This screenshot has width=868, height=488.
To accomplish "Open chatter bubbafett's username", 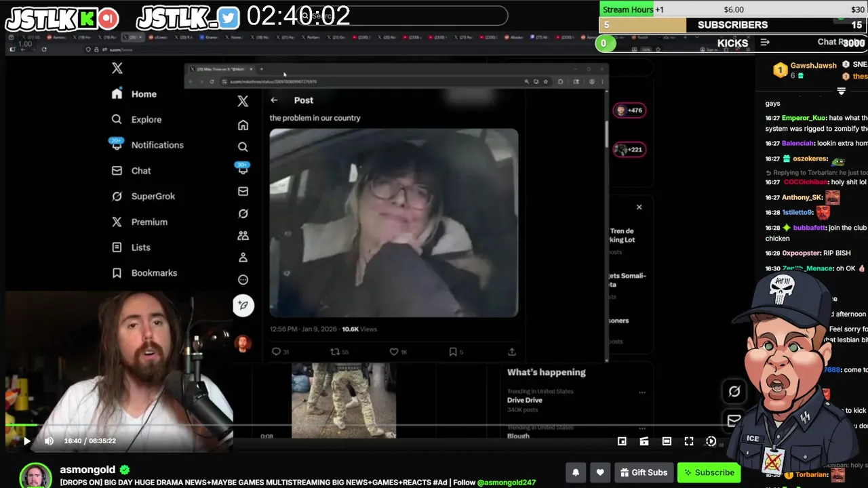I will (x=809, y=228).
